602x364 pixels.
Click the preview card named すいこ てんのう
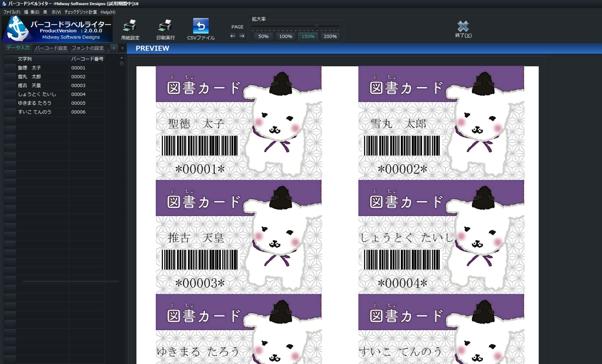(441, 329)
